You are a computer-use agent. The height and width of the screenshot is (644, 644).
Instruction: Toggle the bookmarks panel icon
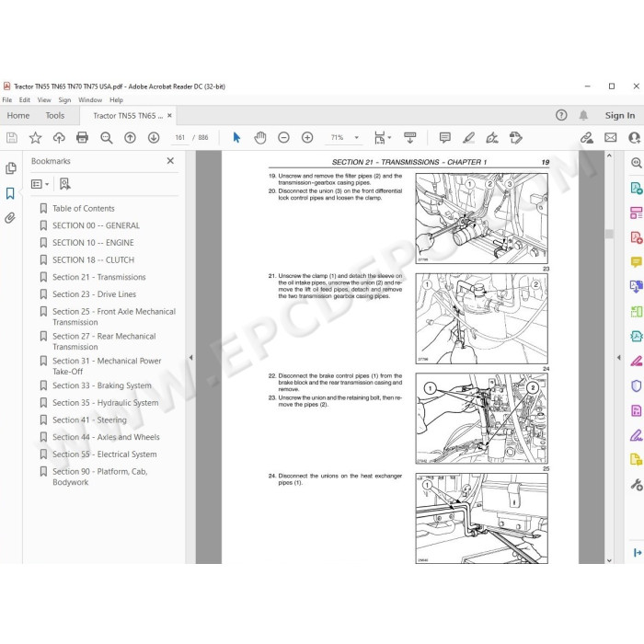[x=10, y=193]
